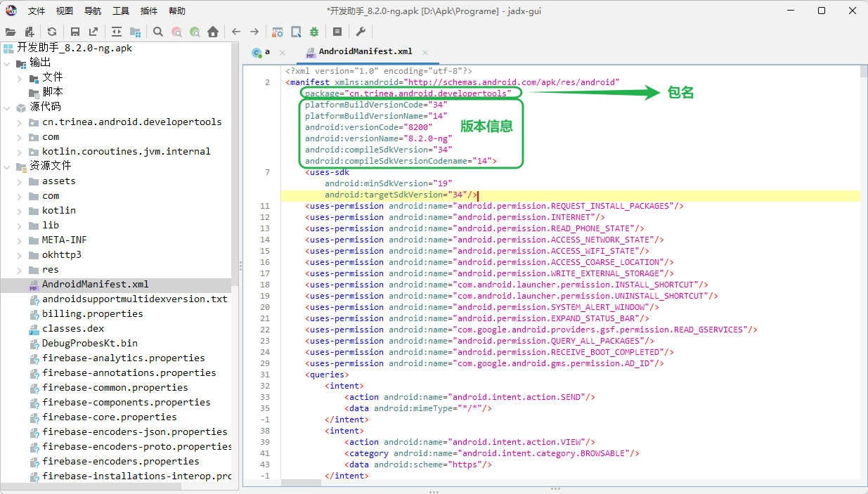868x494 pixels.
Task: Expand the META-INF folder
Action: click(20, 240)
